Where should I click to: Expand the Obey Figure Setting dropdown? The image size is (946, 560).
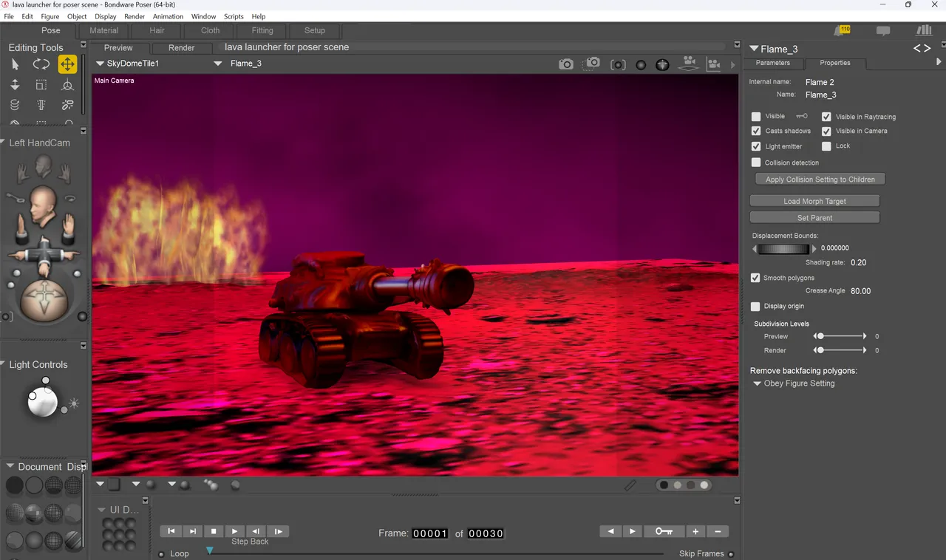tap(794, 383)
